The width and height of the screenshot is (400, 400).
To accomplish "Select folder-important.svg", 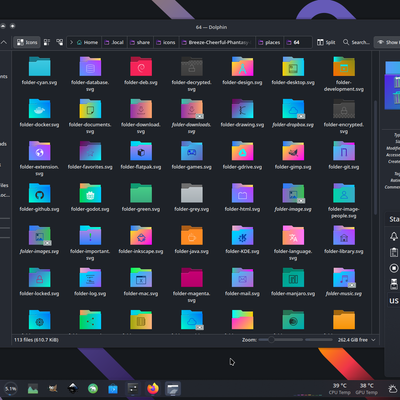I will [90, 243].
